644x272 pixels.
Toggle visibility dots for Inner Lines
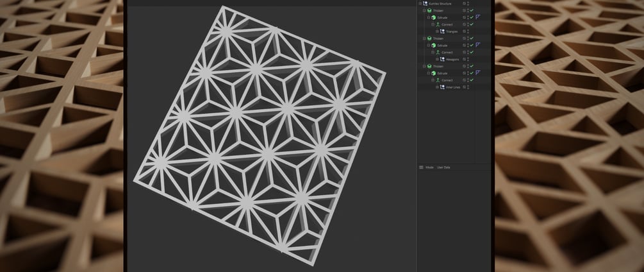pyautogui.click(x=468, y=87)
